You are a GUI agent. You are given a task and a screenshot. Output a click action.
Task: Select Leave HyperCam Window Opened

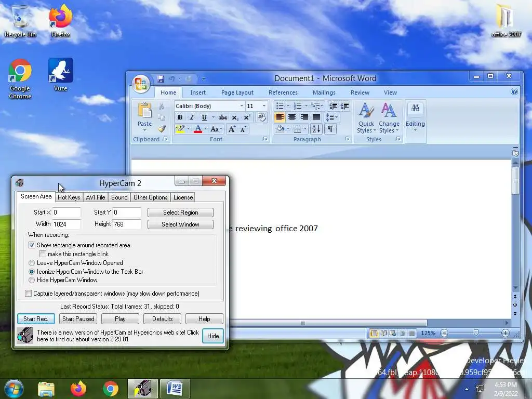[x=32, y=262]
